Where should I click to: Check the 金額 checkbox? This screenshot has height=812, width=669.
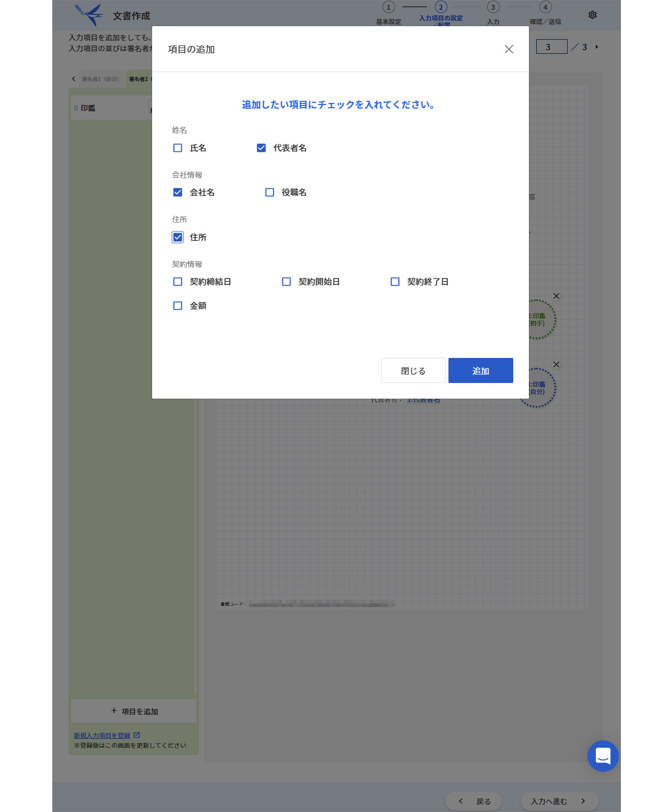pyautogui.click(x=178, y=306)
